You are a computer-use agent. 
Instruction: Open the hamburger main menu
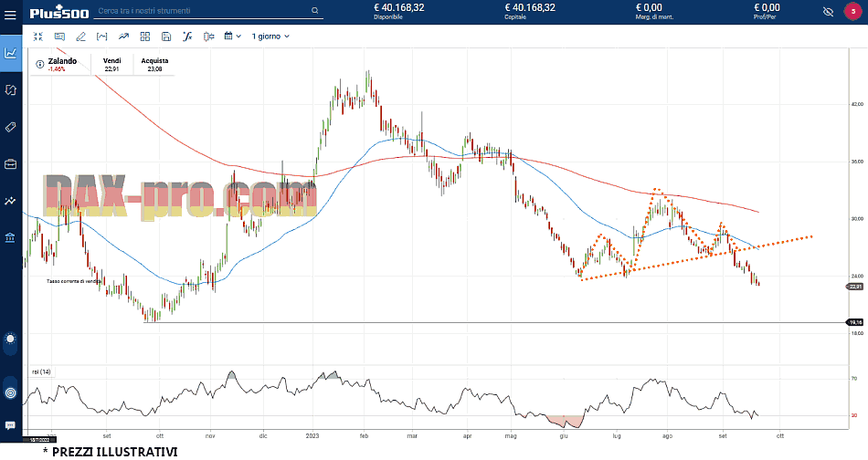[10, 15]
